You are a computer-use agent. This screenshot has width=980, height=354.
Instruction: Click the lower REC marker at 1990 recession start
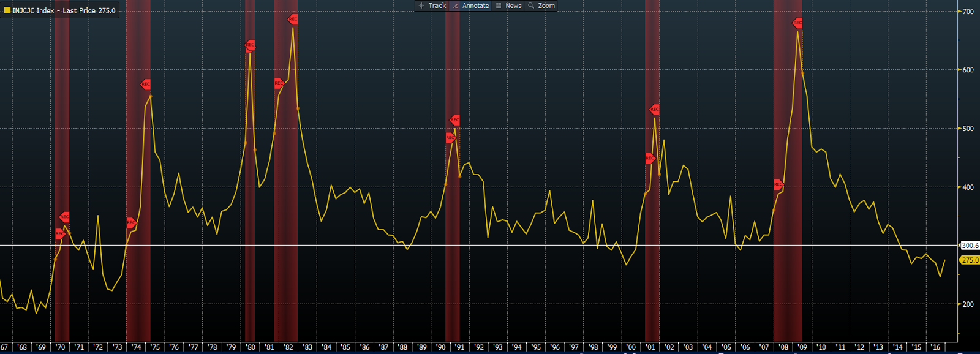pyautogui.click(x=450, y=138)
